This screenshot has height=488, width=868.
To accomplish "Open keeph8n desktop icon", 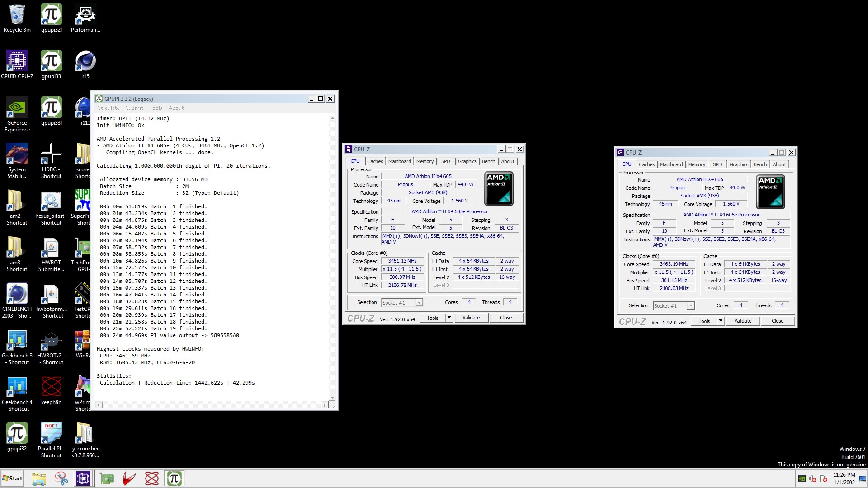I will [x=51, y=391].
